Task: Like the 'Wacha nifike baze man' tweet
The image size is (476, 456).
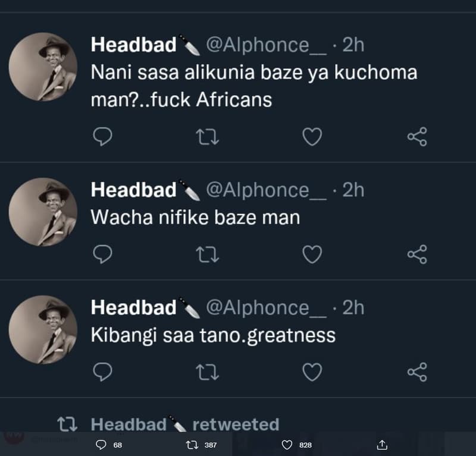Action: tap(312, 254)
